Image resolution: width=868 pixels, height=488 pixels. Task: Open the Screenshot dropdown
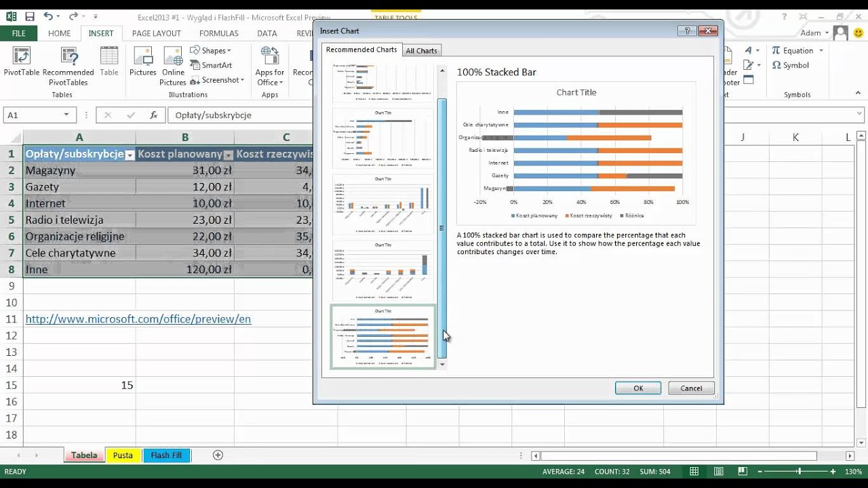tap(217, 80)
